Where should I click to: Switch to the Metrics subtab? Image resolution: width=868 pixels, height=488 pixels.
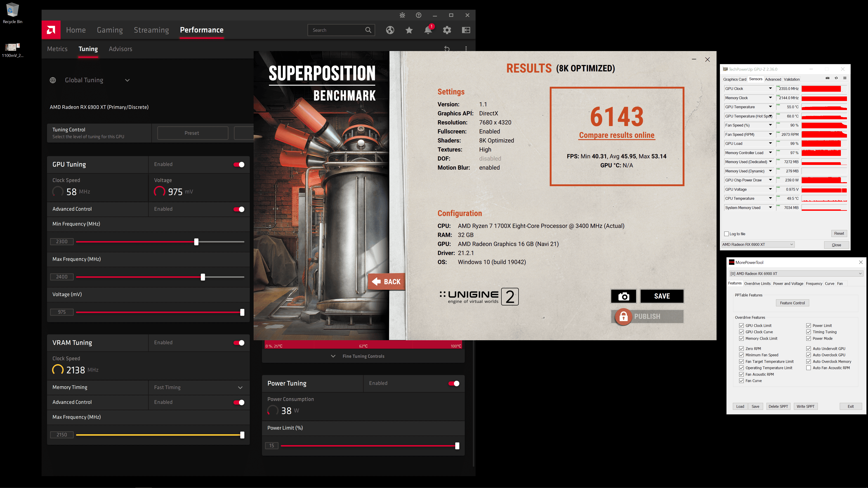57,49
